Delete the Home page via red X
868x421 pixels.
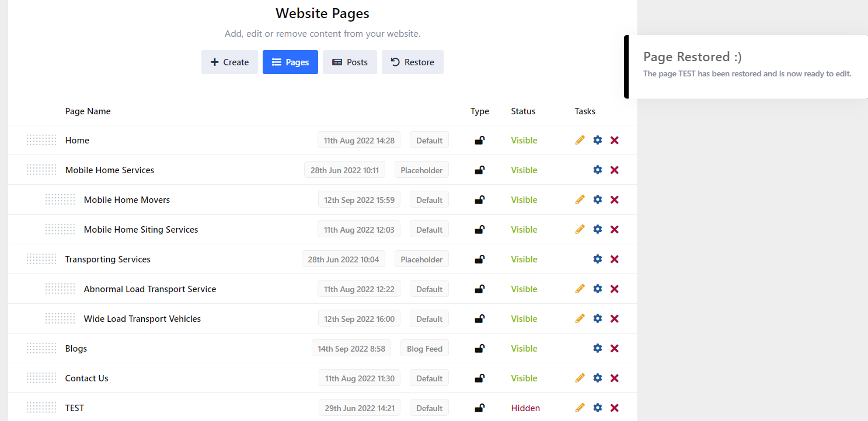614,140
